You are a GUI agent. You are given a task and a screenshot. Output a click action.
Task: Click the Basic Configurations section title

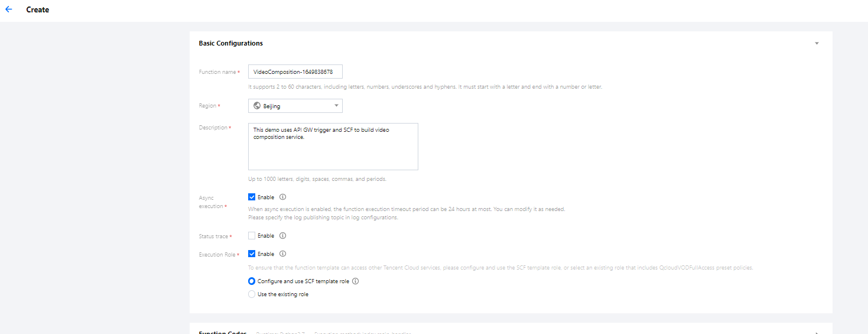(230, 43)
